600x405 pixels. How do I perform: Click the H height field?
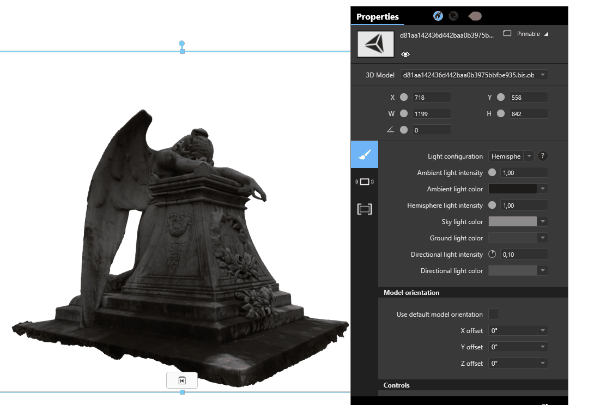point(528,113)
